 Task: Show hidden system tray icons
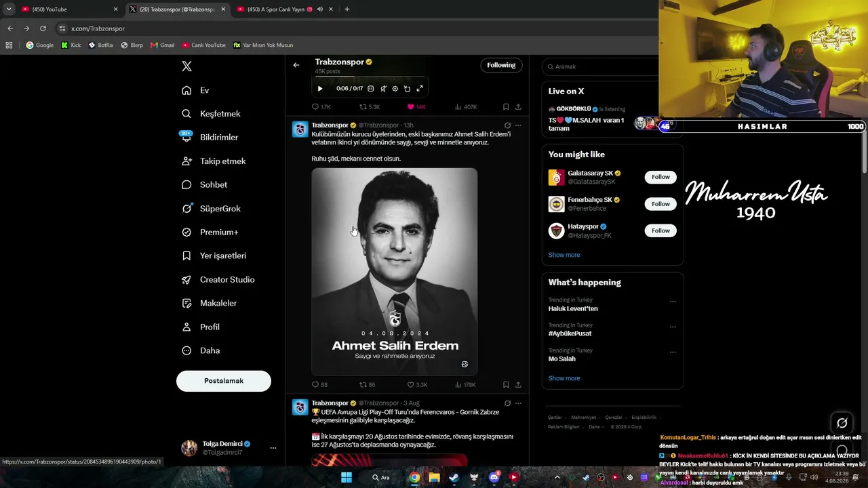tap(557, 477)
